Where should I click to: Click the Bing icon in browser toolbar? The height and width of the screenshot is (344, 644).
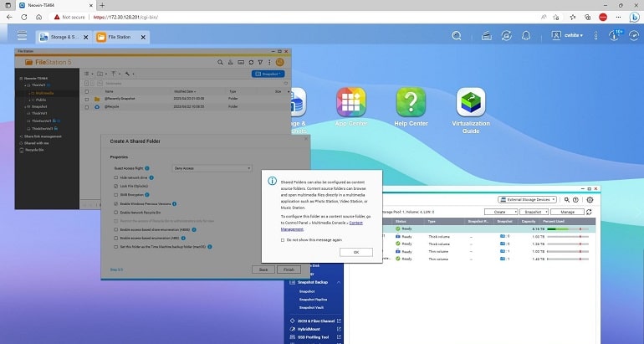[634, 18]
